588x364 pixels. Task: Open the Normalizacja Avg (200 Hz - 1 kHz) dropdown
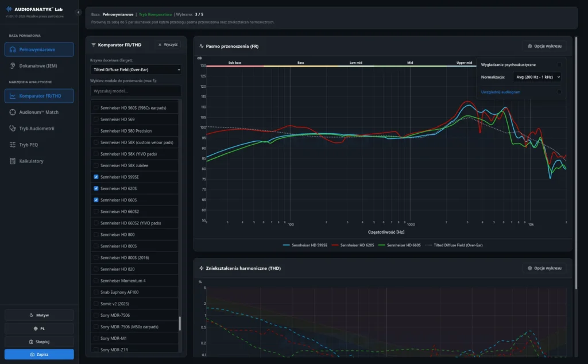pyautogui.click(x=537, y=78)
